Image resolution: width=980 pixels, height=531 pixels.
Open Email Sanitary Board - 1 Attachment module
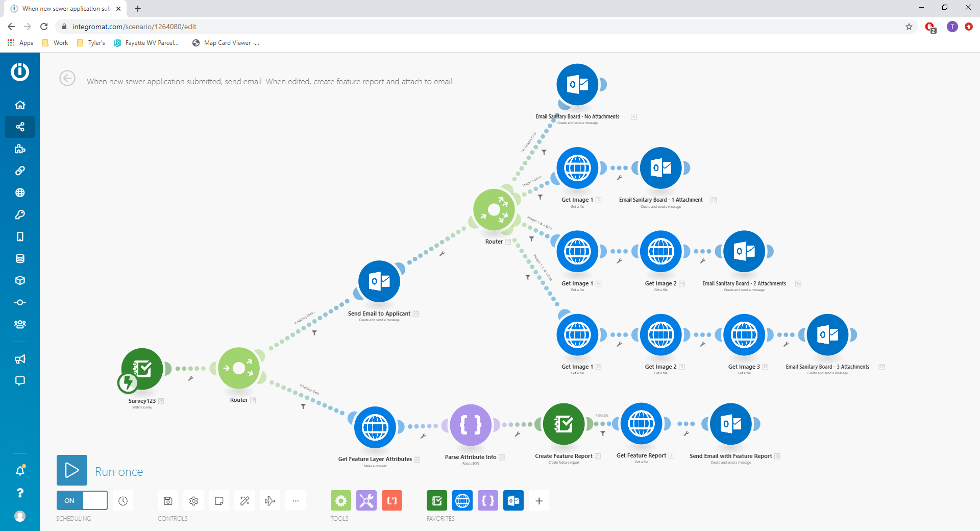[661, 168]
